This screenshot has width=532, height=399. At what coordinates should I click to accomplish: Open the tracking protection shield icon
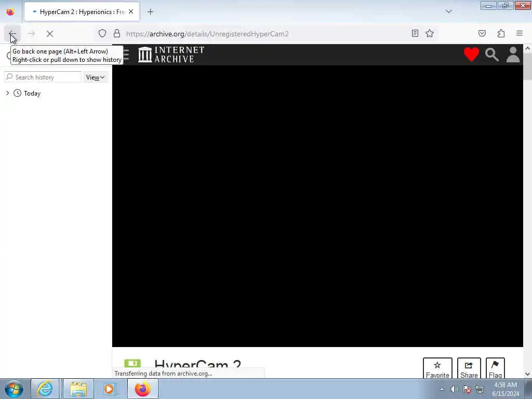pos(102,33)
